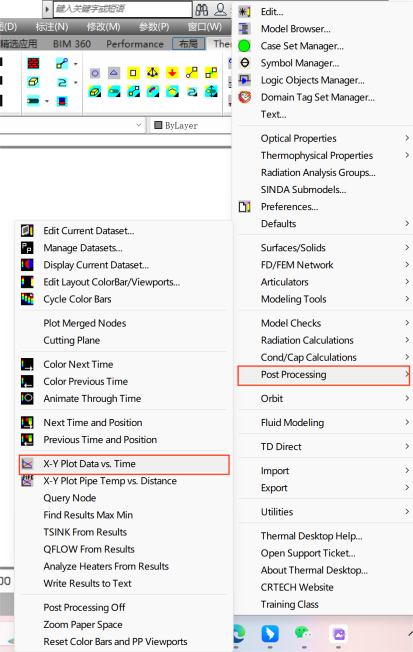Click the cyan brick with yellow fill icon
413x652 pixels.
coord(95,92)
